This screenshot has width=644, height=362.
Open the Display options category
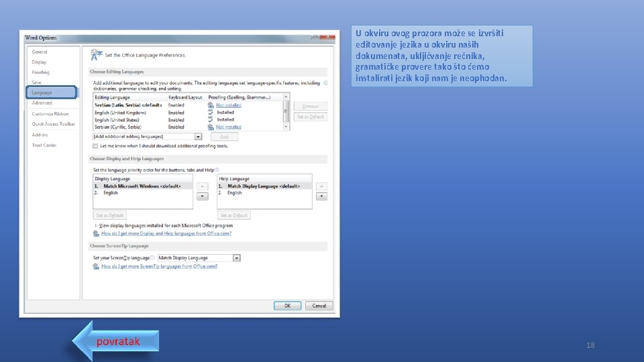39,62
